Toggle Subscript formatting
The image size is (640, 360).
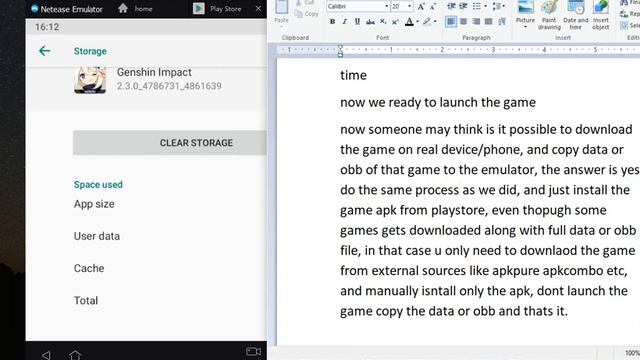383,22
